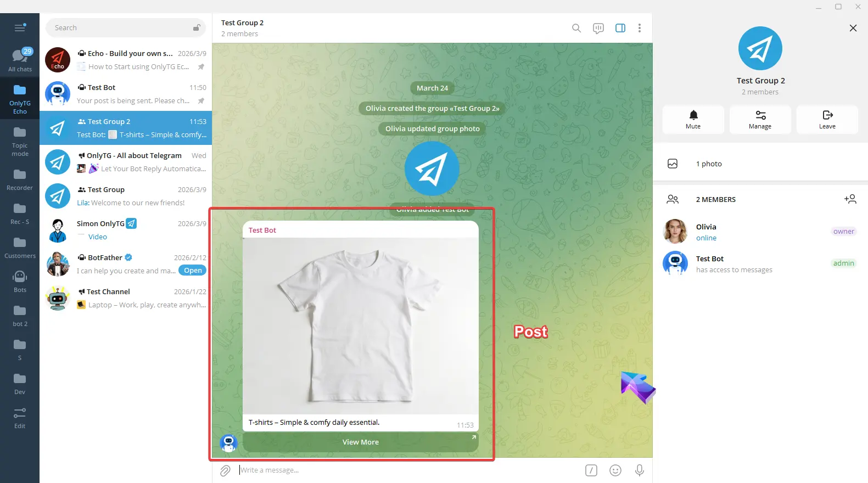
Task: Click the Leave group button
Action: coord(827,119)
